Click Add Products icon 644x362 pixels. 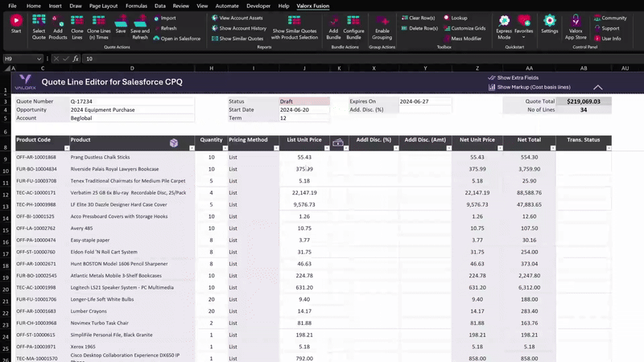coord(57,27)
